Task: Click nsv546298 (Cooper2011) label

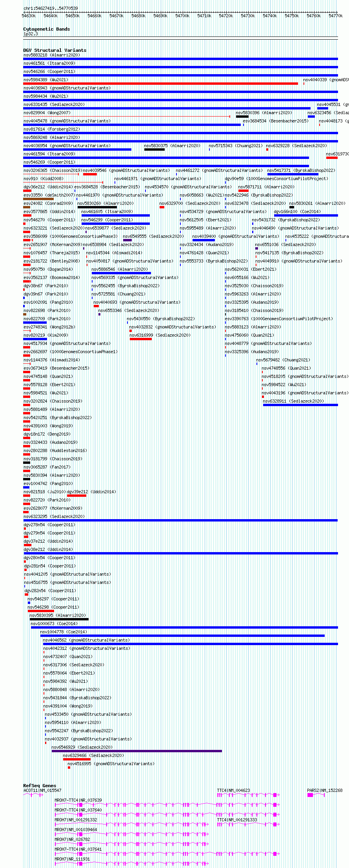Action: 53,607
